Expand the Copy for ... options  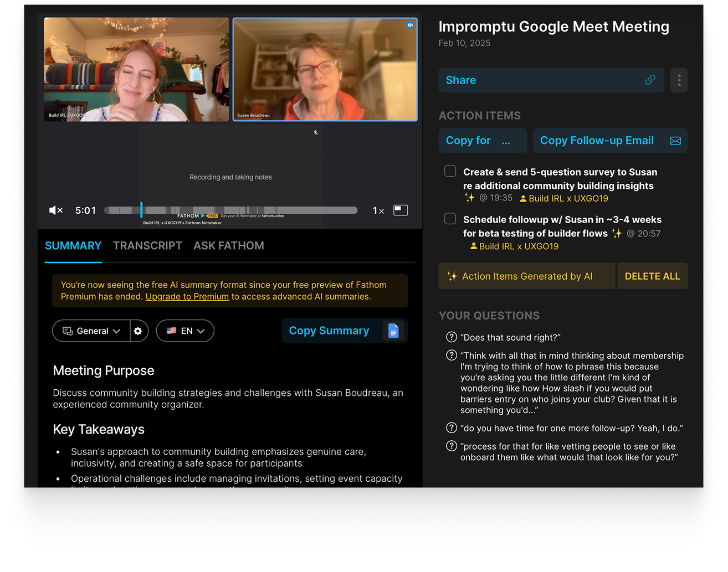tap(483, 141)
